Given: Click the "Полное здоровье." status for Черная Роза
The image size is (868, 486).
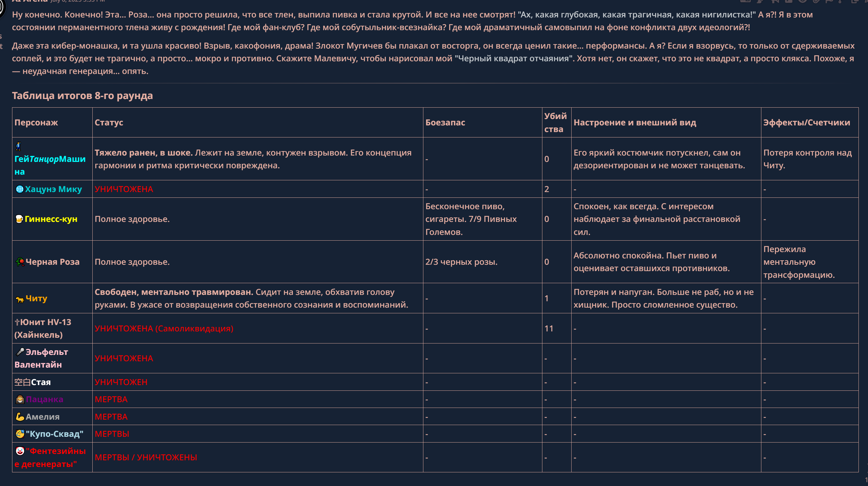Looking at the screenshot, I should (132, 262).
